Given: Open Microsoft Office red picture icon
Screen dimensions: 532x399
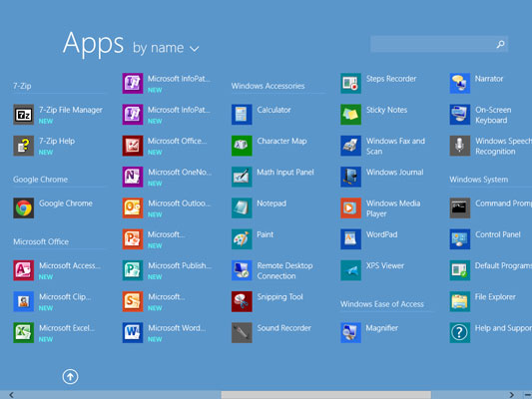Looking at the screenshot, I should pos(133,146).
